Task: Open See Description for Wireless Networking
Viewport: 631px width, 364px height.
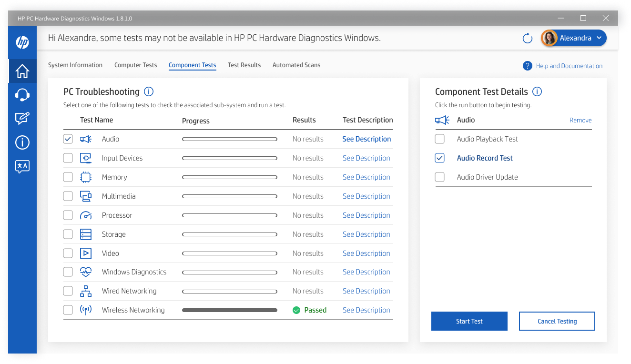Action: tap(366, 310)
